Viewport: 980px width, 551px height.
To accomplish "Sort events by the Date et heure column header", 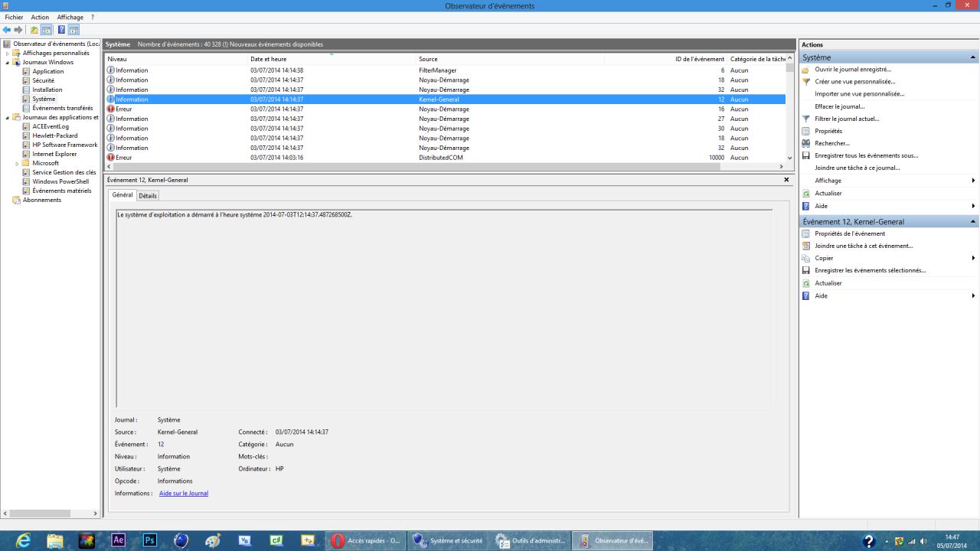I will point(332,59).
